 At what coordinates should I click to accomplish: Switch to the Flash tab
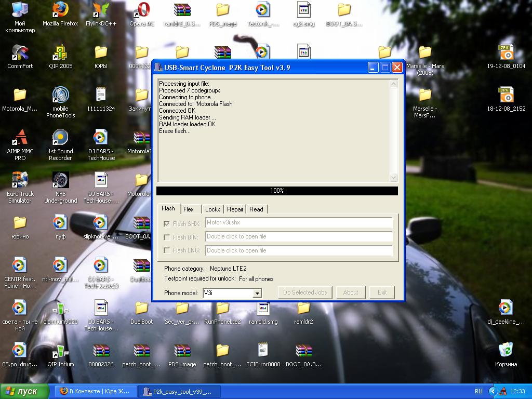(168, 208)
